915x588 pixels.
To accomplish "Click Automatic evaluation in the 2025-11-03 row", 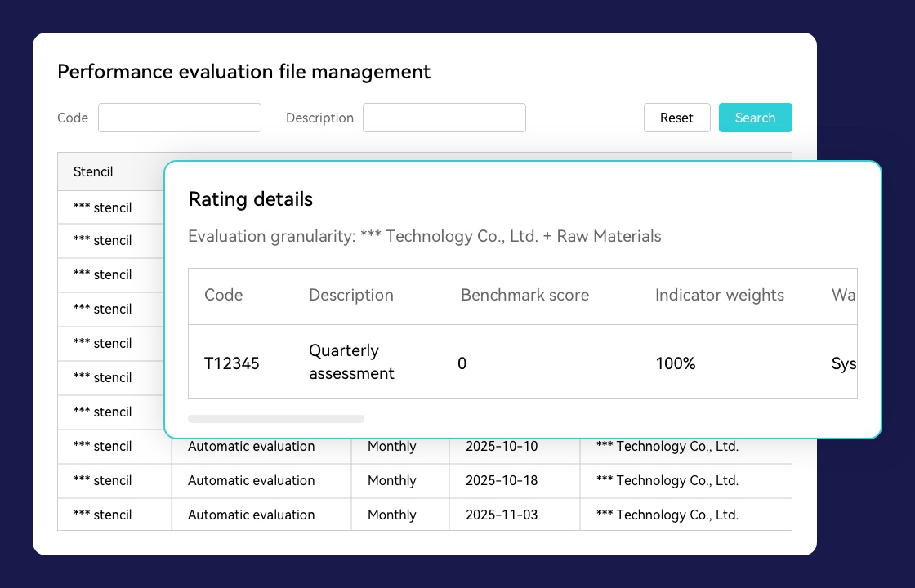I will [251, 515].
